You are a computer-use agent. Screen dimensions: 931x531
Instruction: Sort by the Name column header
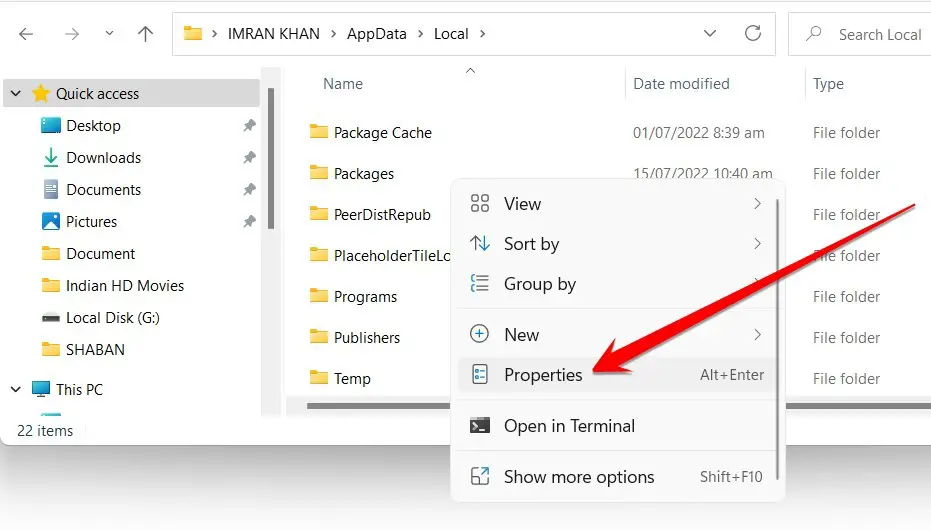tap(343, 84)
